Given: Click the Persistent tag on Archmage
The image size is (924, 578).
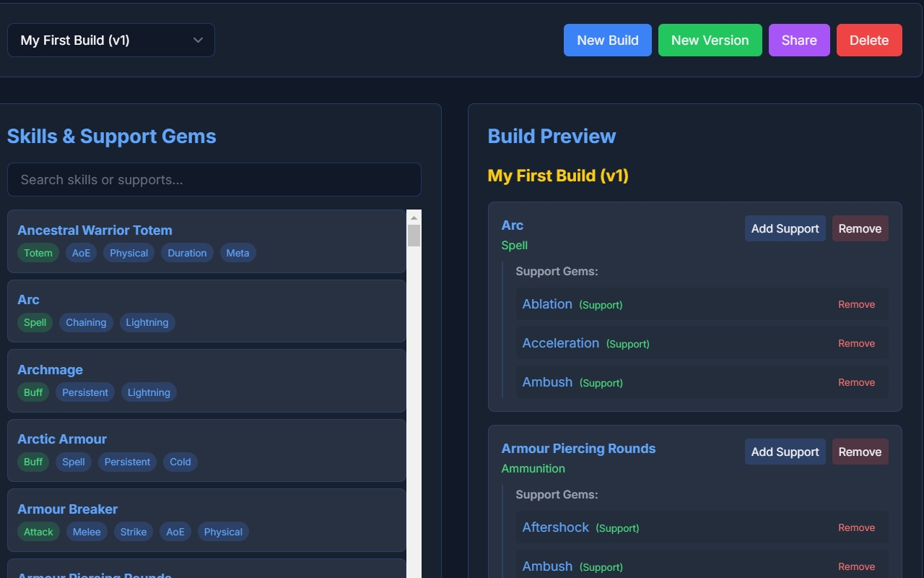Looking at the screenshot, I should (85, 392).
